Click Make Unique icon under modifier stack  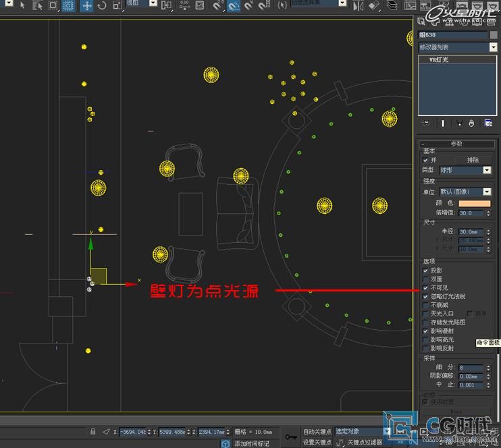pyautogui.click(x=459, y=123)
